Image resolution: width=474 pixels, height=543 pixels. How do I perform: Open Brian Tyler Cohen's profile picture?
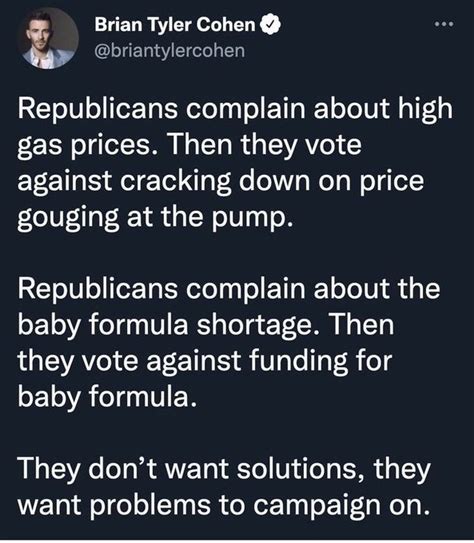[48, 39]
